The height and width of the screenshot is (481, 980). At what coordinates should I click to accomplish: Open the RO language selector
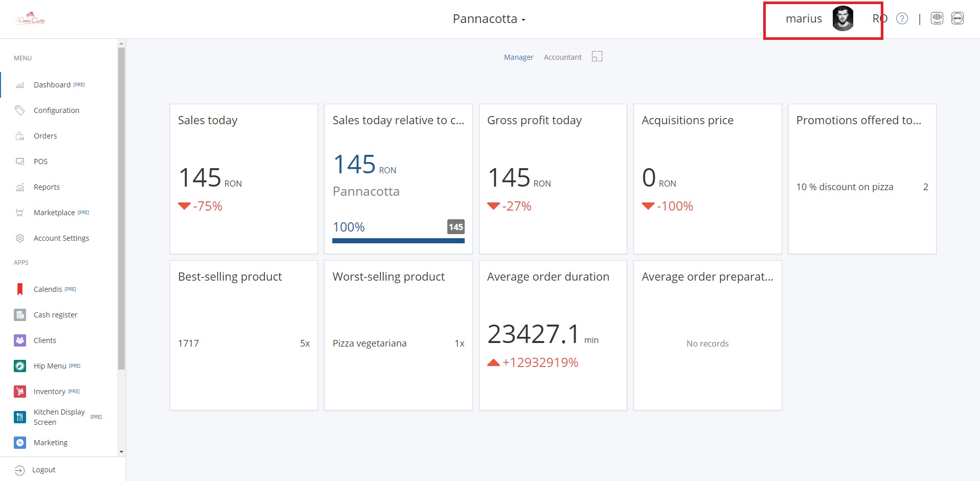[x=879, y=19]
